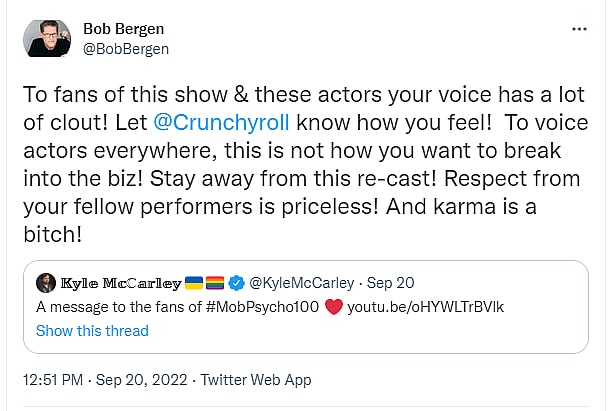This screenshot has width=613, height=411.
Task: Open the Bob Bergen display name link
Action: click(x=124, y=28)
